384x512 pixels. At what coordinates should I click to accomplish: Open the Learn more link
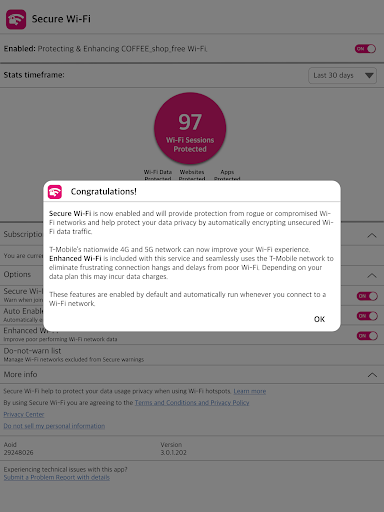tap(250, 391)
